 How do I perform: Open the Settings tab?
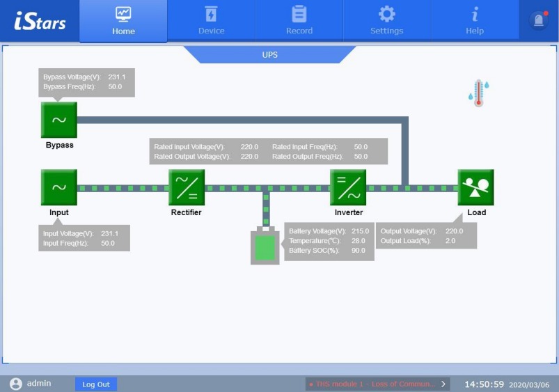click(386, 21)
